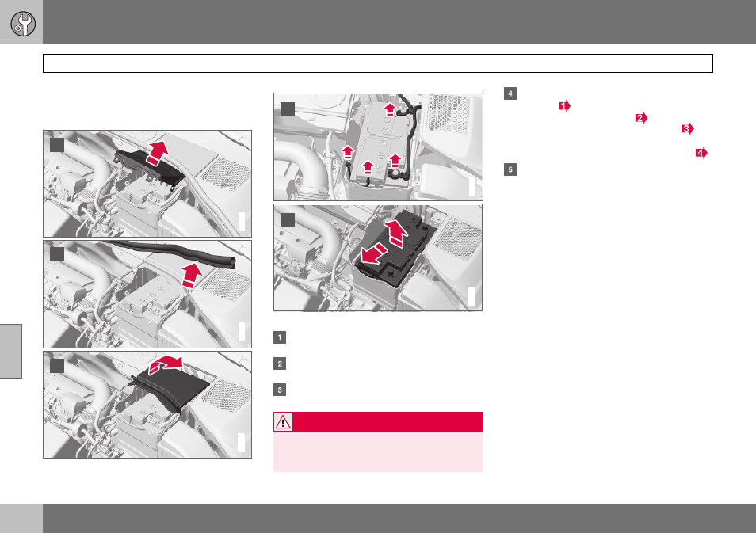Click the grey step number 3 box
Screen dimensions: 756x533
[280, 390]
